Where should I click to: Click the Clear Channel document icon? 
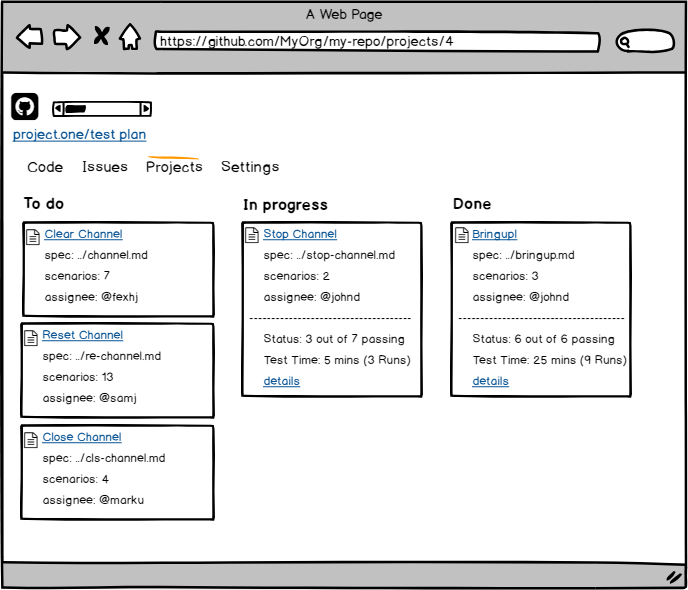pyautogui.click(x=33, y=236)
